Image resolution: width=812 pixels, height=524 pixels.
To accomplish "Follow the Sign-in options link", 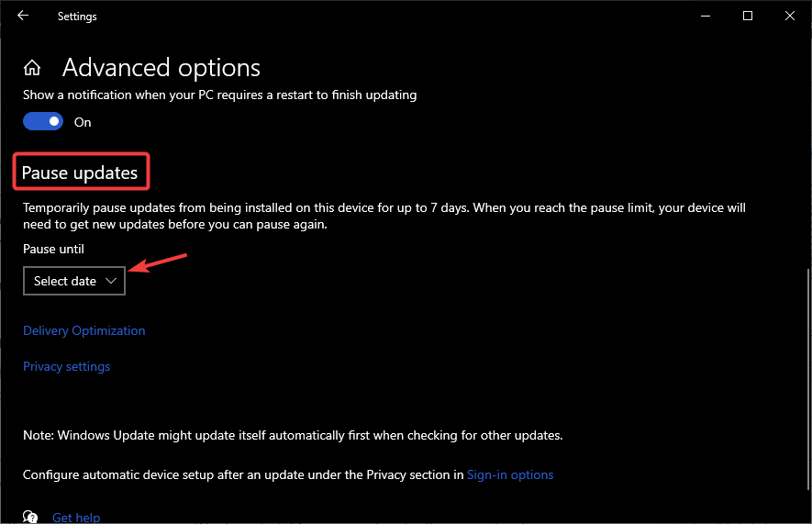I will pos(510,474).
